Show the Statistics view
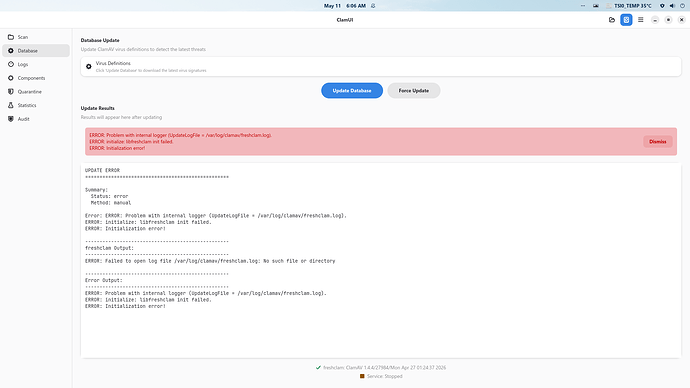 pyautogui.click(x=36, y=105)
